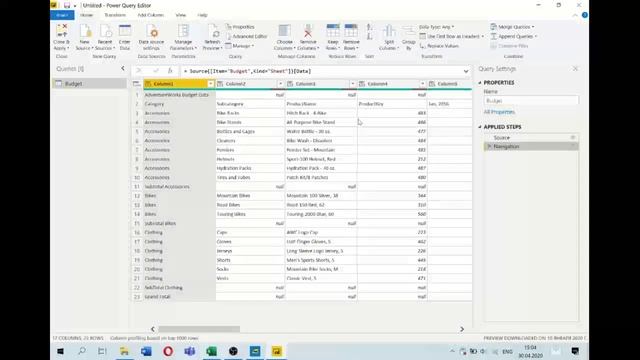Click the Remove Rows icon
This screenshot has width=640, height=360.
tap(351, 31)
